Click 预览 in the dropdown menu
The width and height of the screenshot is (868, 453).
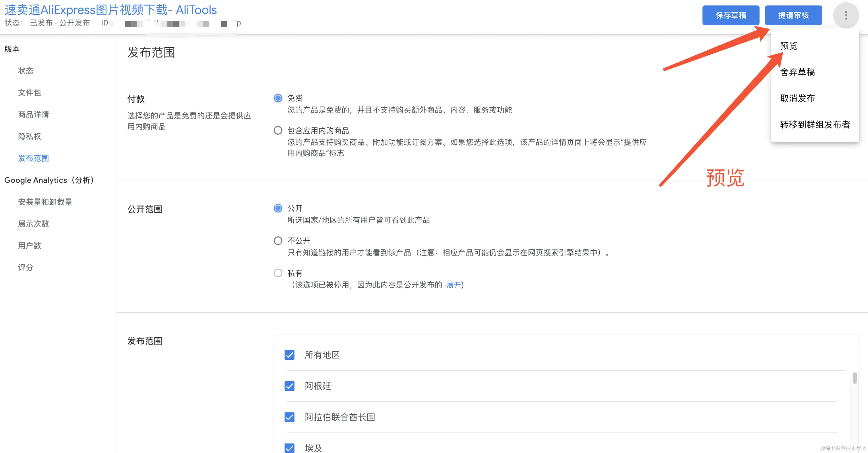788,46
